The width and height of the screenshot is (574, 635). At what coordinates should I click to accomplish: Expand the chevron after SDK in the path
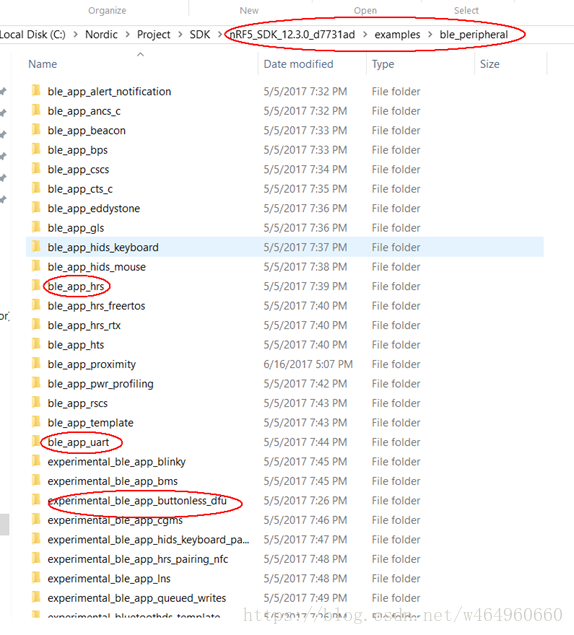click(x=220, y=35)
